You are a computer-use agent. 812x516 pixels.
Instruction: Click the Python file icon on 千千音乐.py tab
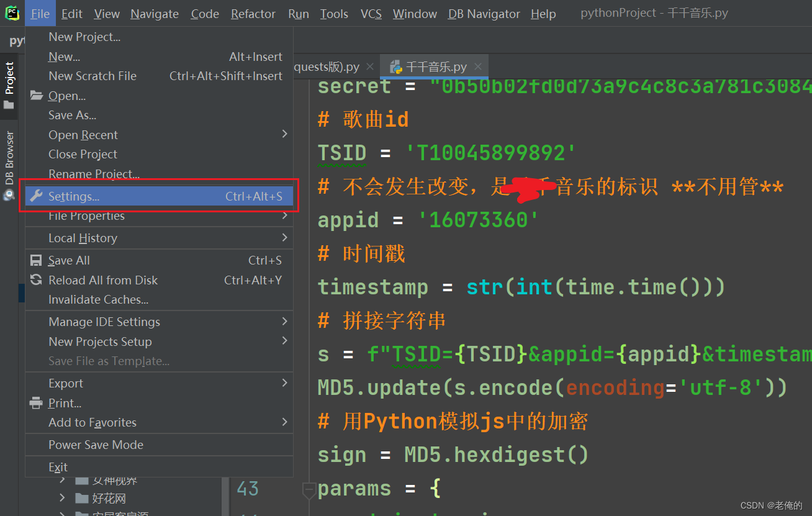coord(395,67)
